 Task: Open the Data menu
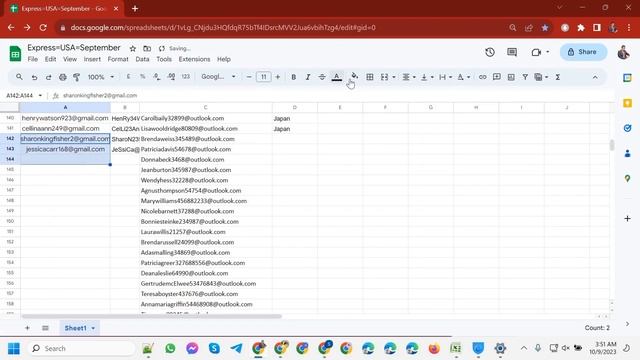(x=142, y=59)
